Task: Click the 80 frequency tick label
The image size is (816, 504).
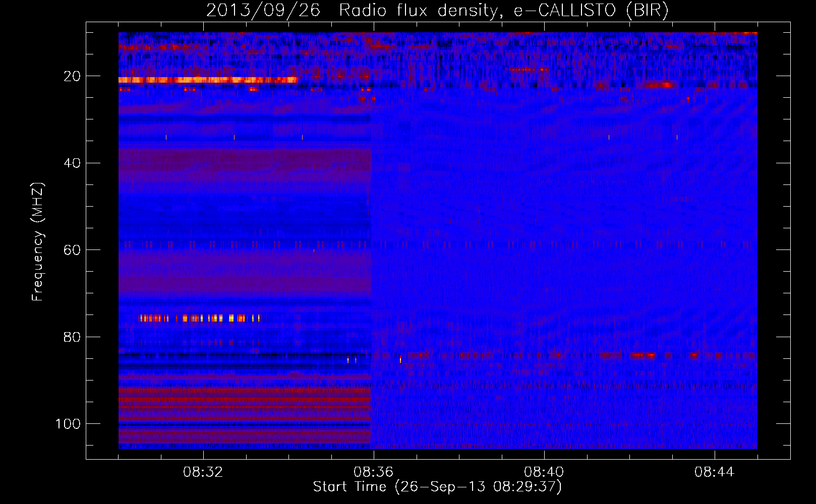Action: (72, 337)
